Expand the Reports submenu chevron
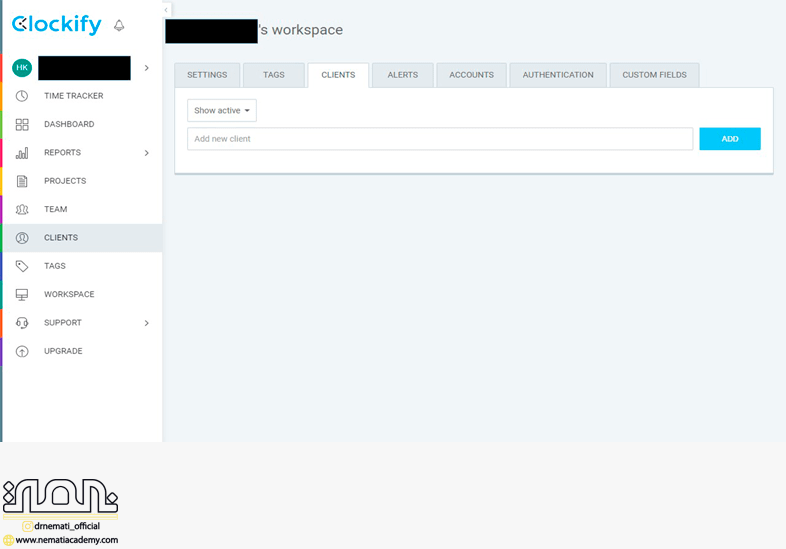 147,153
